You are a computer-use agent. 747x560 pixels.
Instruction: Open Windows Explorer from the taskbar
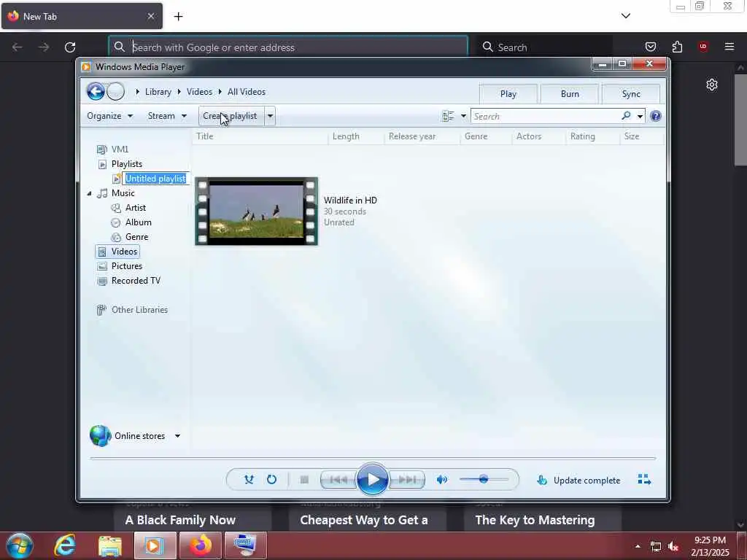(109, 545)
